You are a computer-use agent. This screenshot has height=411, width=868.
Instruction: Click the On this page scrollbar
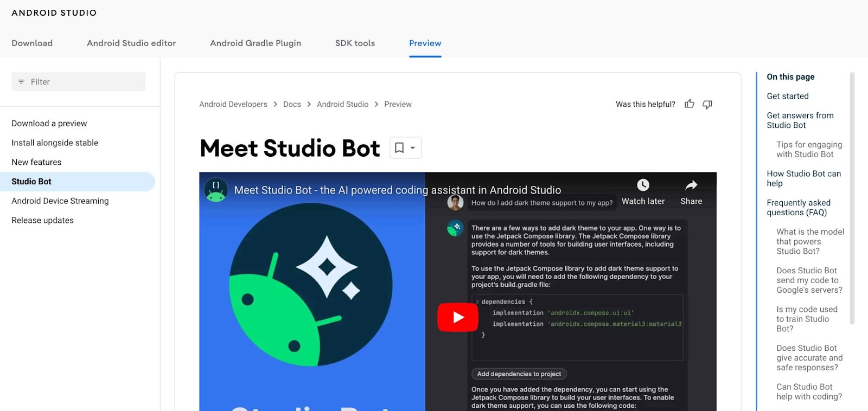tap(852, 198)
